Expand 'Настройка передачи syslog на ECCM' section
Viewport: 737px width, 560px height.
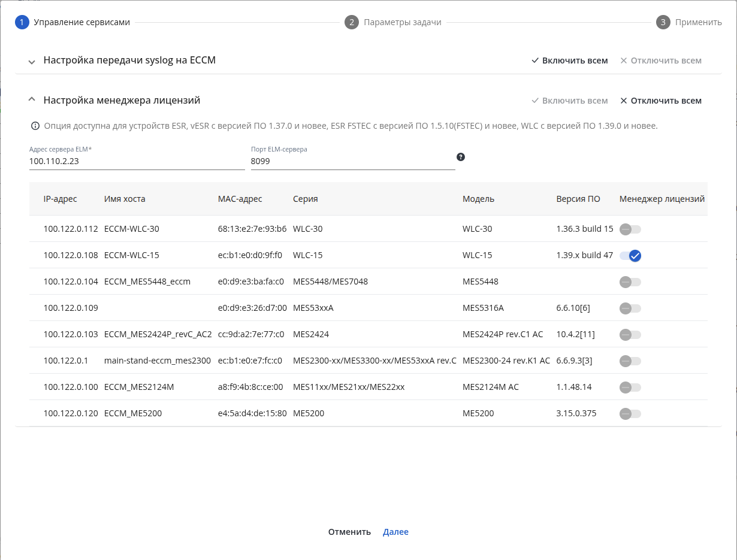32,61
